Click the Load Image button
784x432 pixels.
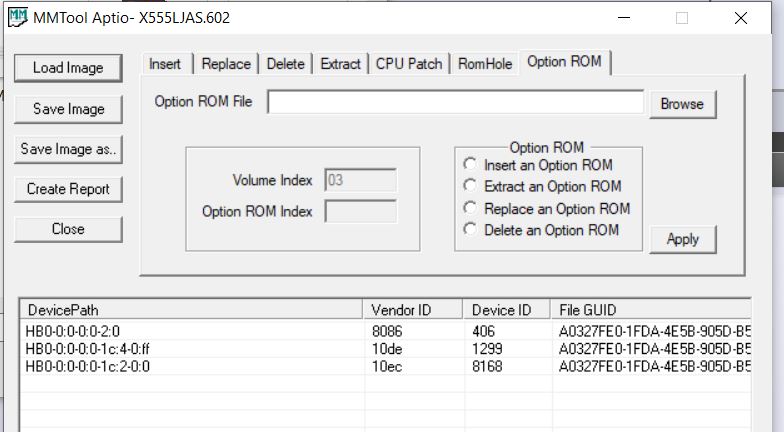pyautogui.click(x=68, y=68)
